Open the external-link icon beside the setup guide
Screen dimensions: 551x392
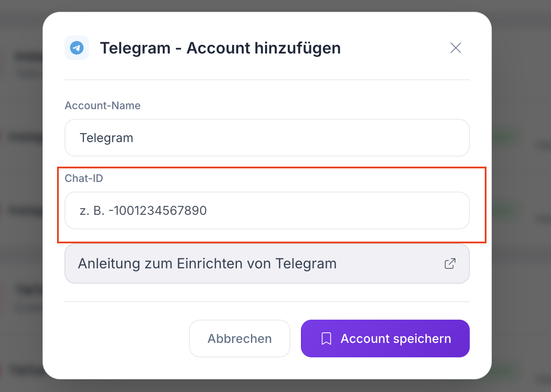point(450,264)
